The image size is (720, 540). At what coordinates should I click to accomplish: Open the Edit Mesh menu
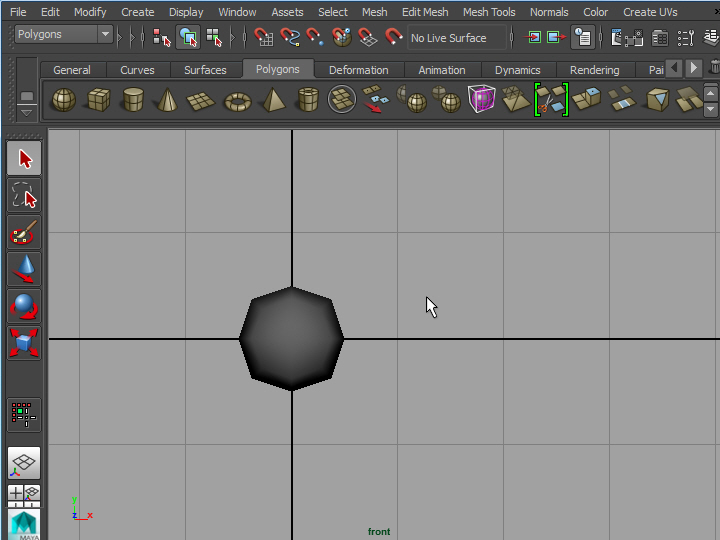425,12
